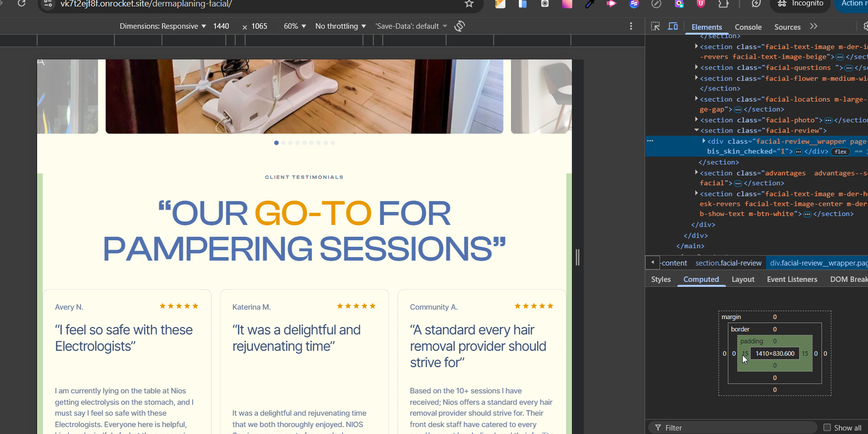Expand the facial-photo section node
This screenshot has height=434, width=868.
point(696,120)
